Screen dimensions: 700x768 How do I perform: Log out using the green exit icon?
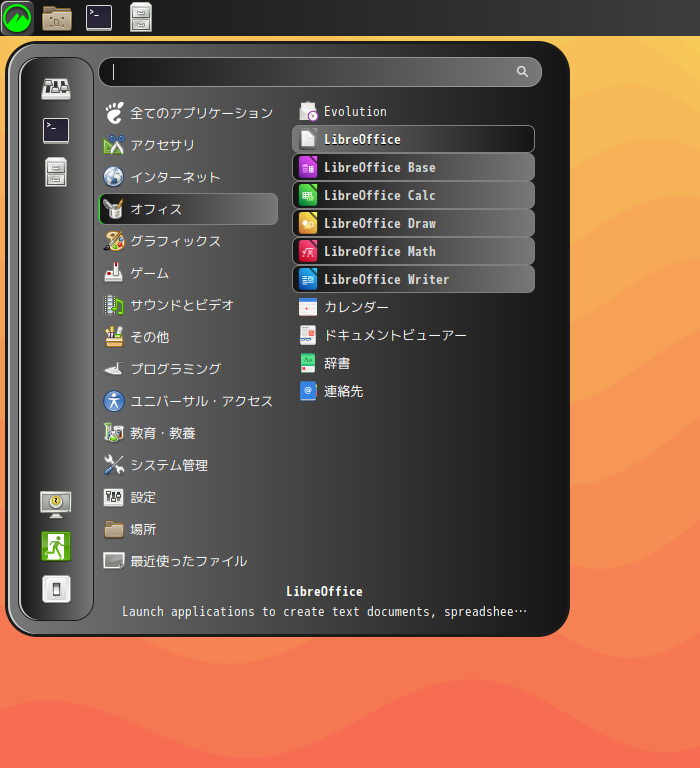click(x=56, y=546)
